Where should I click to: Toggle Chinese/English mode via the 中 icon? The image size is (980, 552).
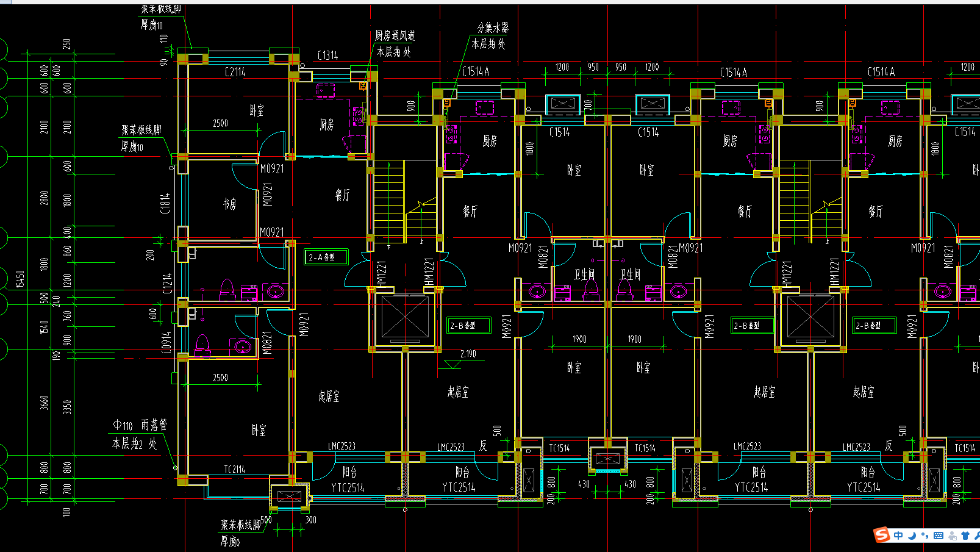pyautogui.click(x=898, y=536)
